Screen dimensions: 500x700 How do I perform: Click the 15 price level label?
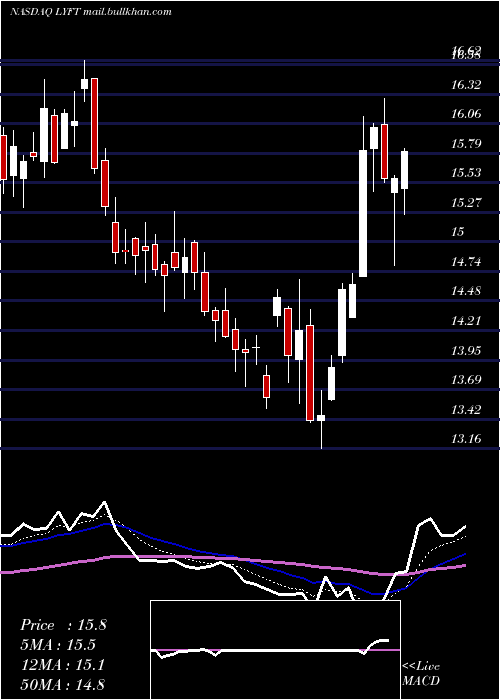458,232
